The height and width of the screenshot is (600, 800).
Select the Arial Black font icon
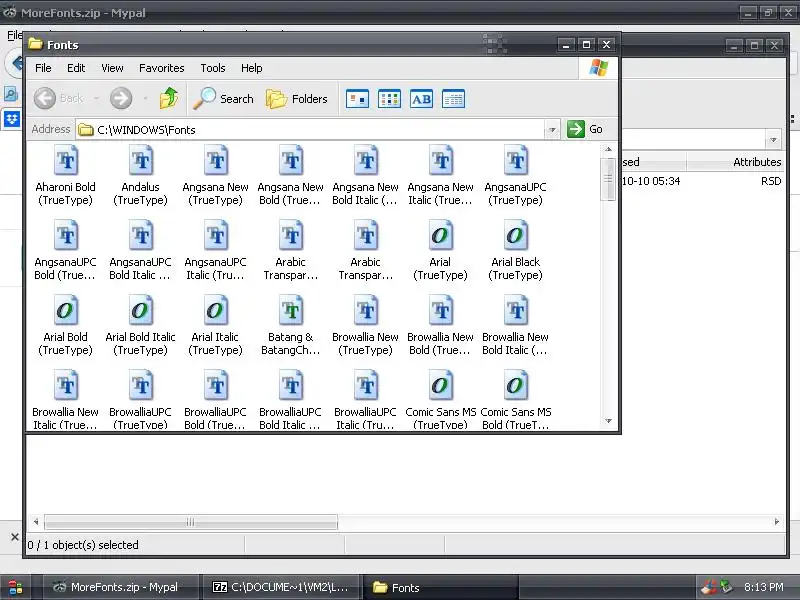(516, 235)
